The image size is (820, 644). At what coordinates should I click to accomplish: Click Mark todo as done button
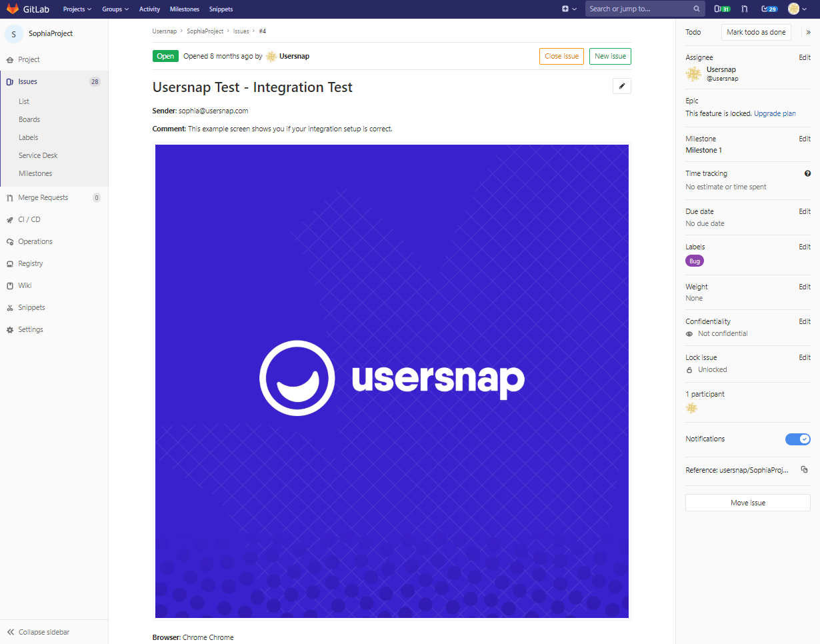point(756,32)
